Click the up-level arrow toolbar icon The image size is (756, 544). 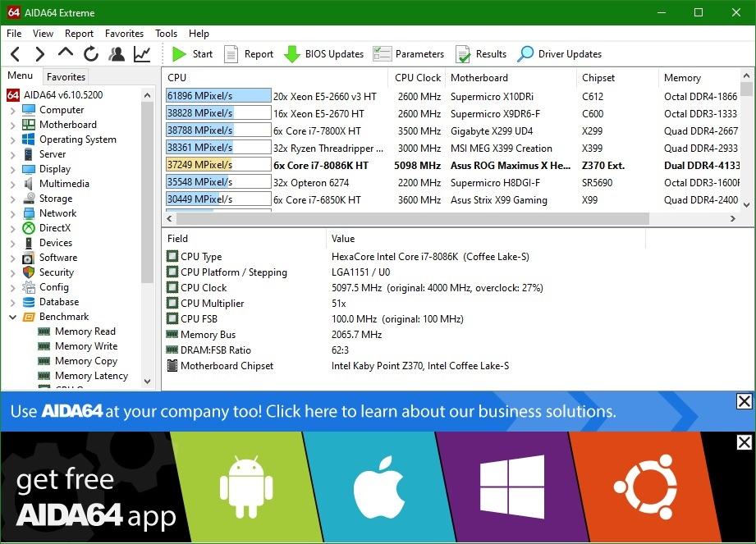tap(66, 53)
